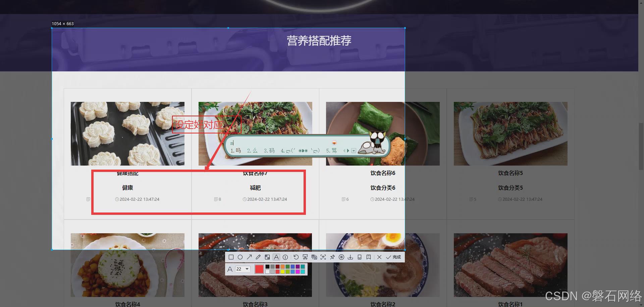
Task: Choose IME candidate 1 吗
Action: point(236,150)
